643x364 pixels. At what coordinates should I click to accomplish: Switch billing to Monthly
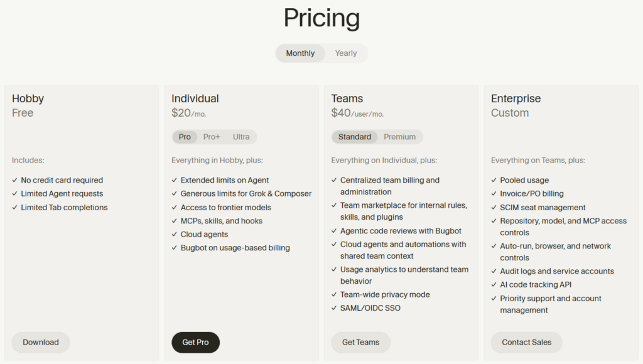300,53
